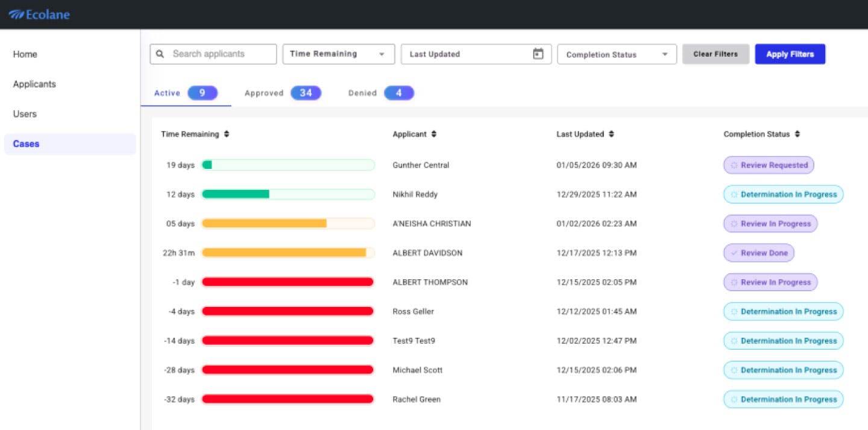The height and width of the screenshot is (430, 868).
Task: Click the checkmark icon in ALBERT DAVIDSON's Review Done badge
Action: pos(734,253)
